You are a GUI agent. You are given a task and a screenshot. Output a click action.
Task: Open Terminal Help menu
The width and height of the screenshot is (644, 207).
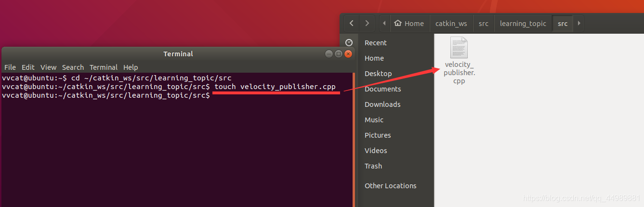(131, 67)
